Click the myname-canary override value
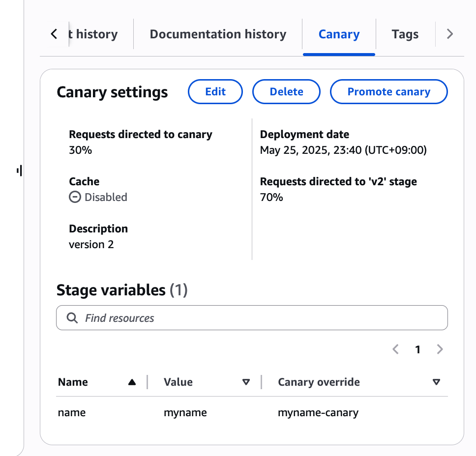The width and height of the screenshot is (476, 456). tap(318, 413)
